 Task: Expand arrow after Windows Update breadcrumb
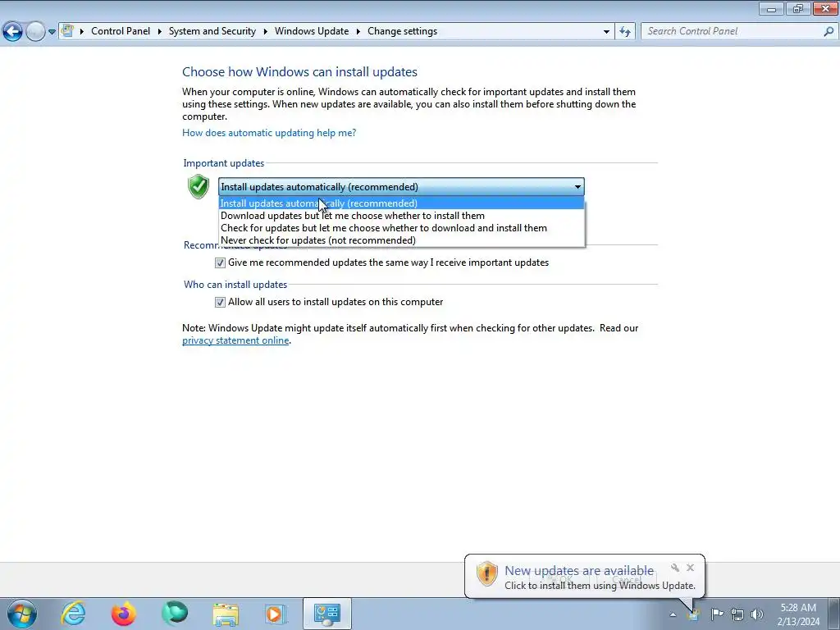click(x=358, y=32)
